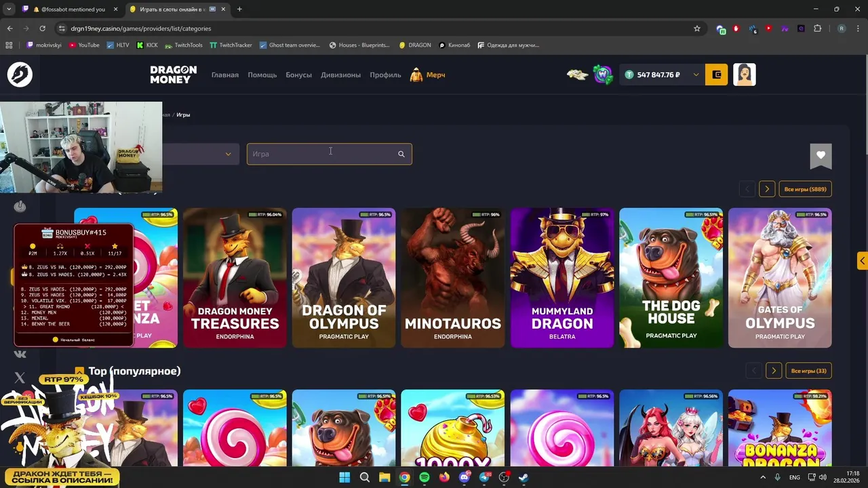Viewport: 868px width, 488px height.
Task: Click the cash pile bonus icon
Action: tap(578, 75)
